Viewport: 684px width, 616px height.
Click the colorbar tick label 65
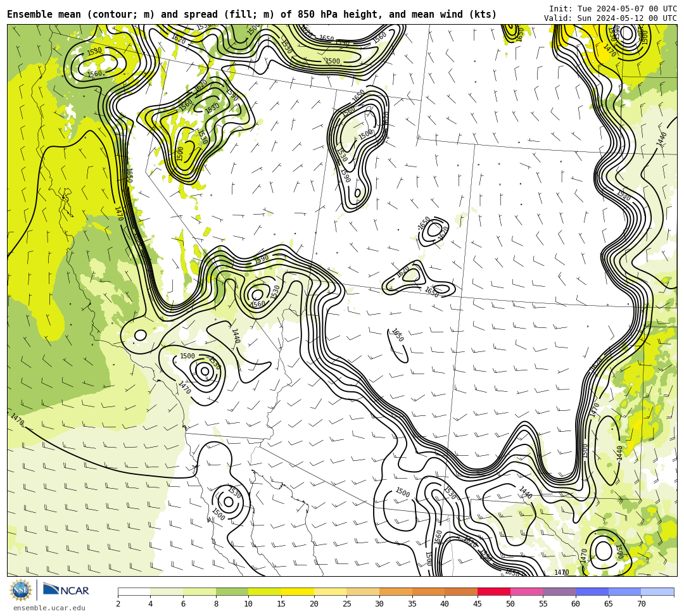[x=609, y=604]
